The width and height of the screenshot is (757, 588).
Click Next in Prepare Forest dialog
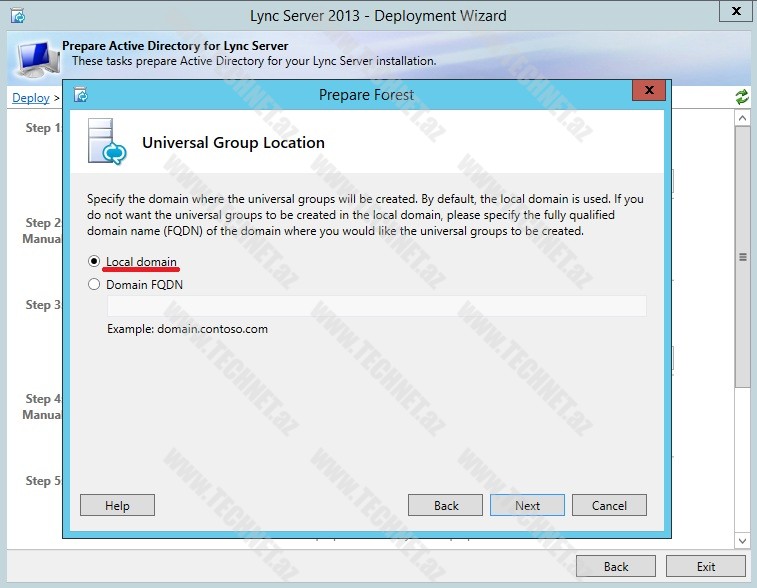tap(527, 505)
